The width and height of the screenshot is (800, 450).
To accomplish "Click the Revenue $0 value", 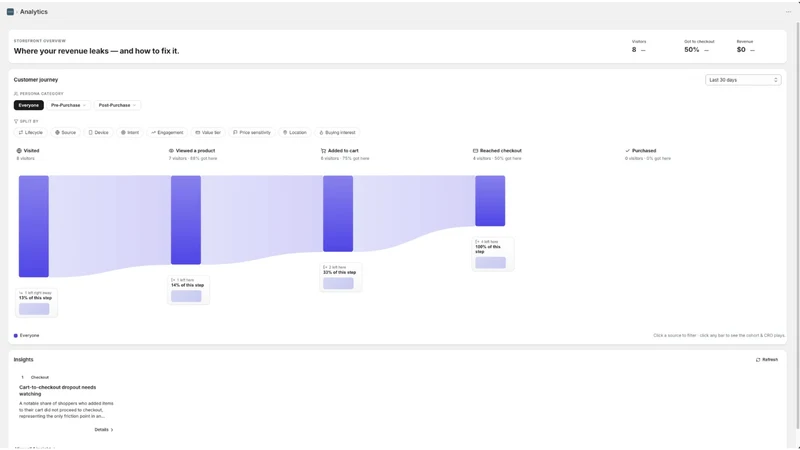I will [x=741, y=49].
